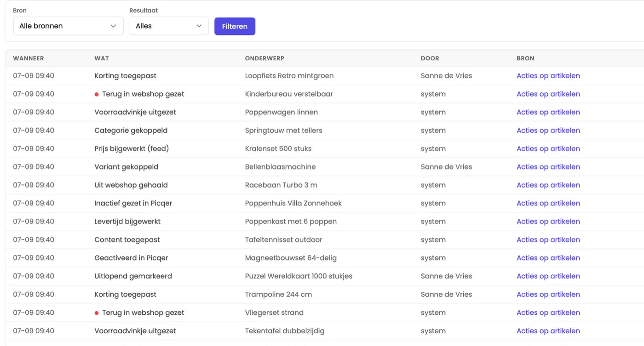Viewport: 644px width, 346px height.
Task: Open Acties op artikelen link for Loopfiets Retro mintgroen
Action: click(548, 76)
